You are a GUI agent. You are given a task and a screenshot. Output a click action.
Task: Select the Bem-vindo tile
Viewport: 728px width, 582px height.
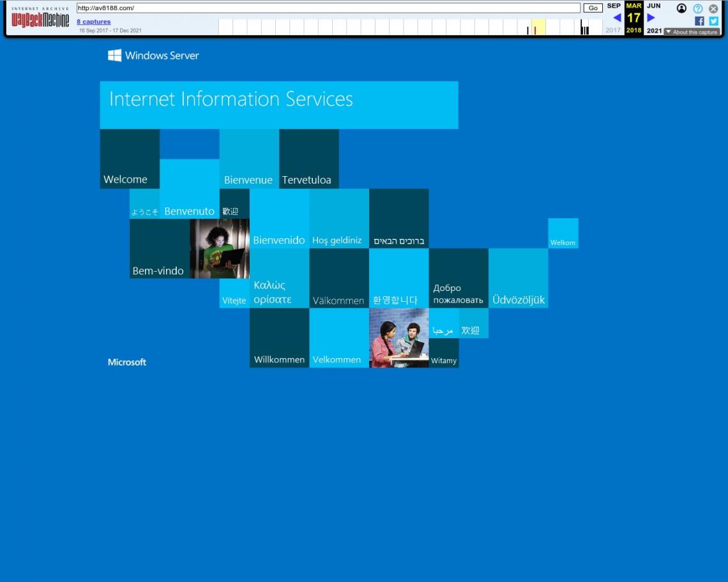(x=160, y=249)
